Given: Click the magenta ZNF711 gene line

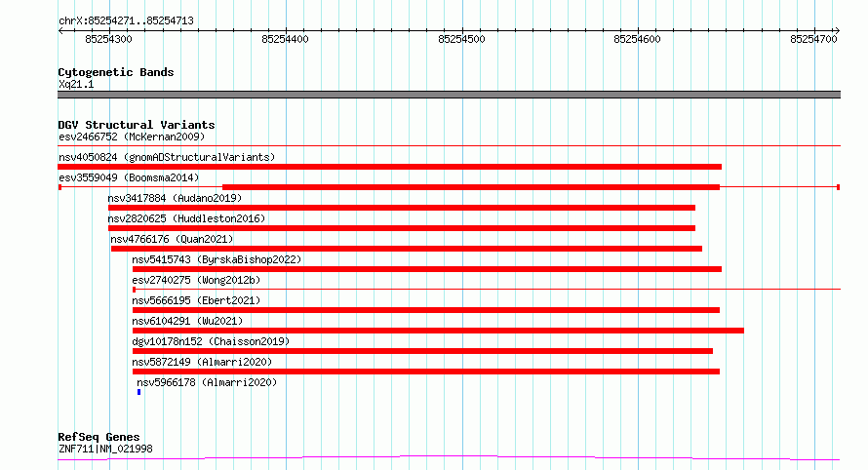Looking at the screenshot, I should pyautogui.click(x=449, y=458).
